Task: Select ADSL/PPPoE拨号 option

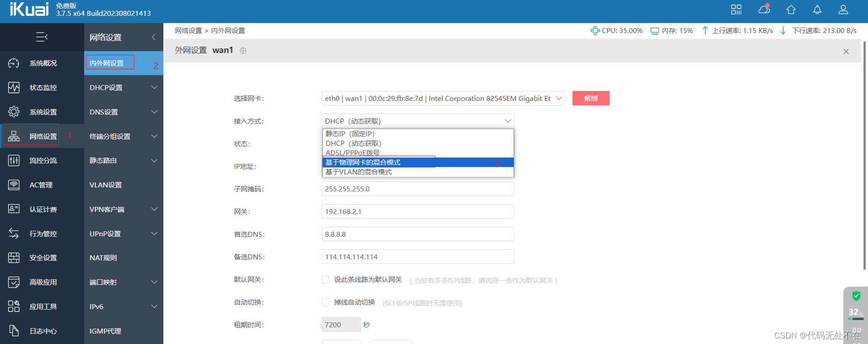Action: (x=418, y=153)
